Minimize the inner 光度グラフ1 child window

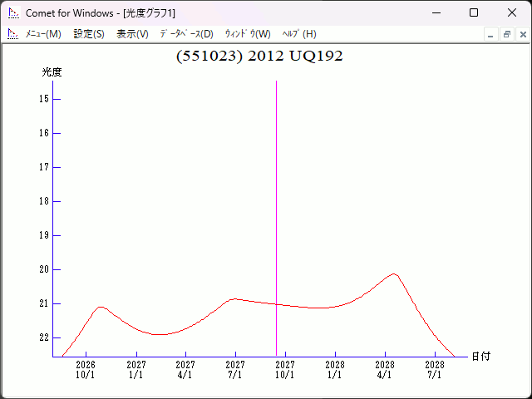point(490,35)
